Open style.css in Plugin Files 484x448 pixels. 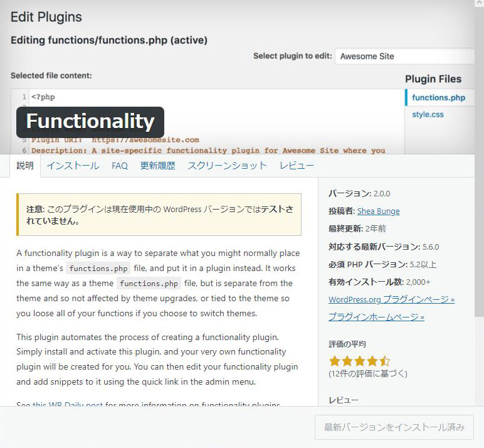tap(428, 114)
